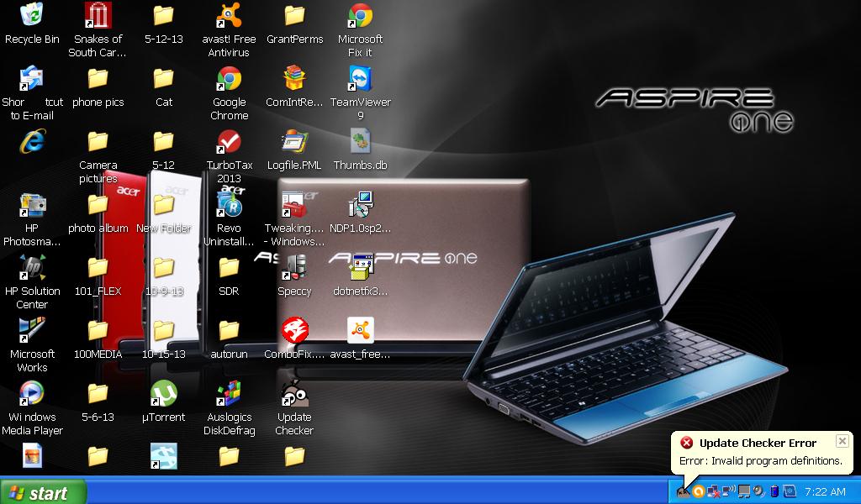
Task: Open the Recycle Bin
Action: pyautogui.click(x=32, y=15)
